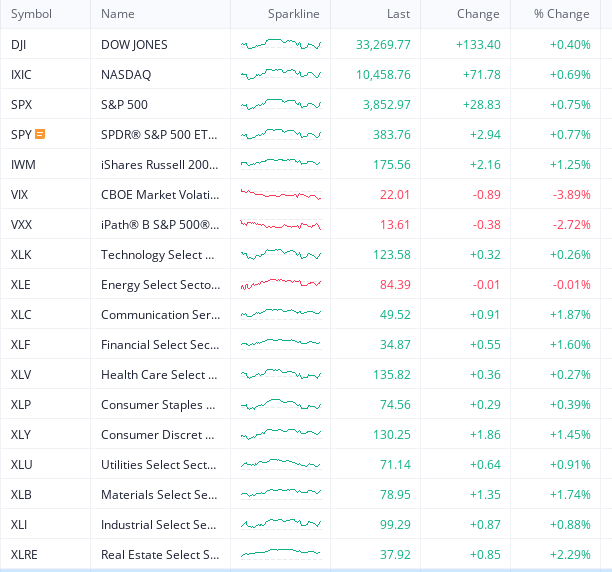The height and width of the screenshot is (572, 612).
Task: Sort table by Symbol column header
Action: [x=31, y=14]
